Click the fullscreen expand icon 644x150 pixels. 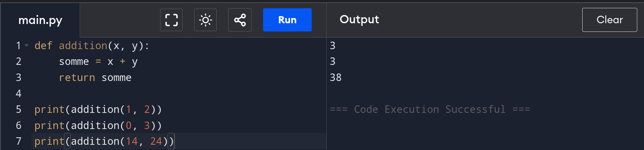(171, 20)
